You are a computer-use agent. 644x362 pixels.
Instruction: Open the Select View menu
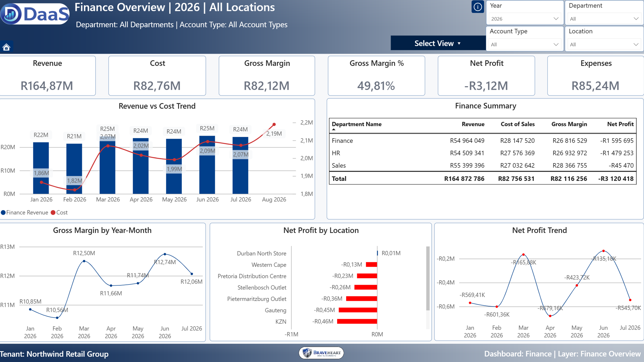tap(438, 43)
